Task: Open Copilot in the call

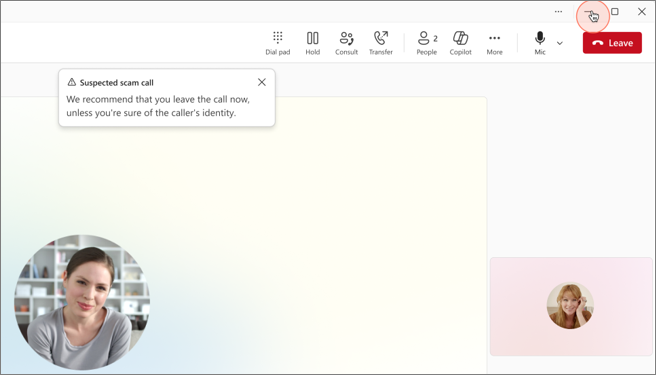Action: click(x=461, y=43)
